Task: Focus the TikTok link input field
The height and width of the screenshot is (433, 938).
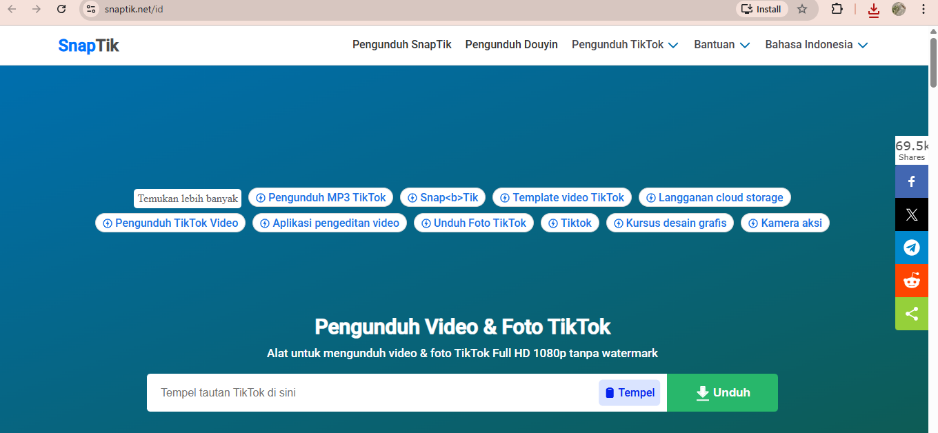Action: (x=370, y=393)
